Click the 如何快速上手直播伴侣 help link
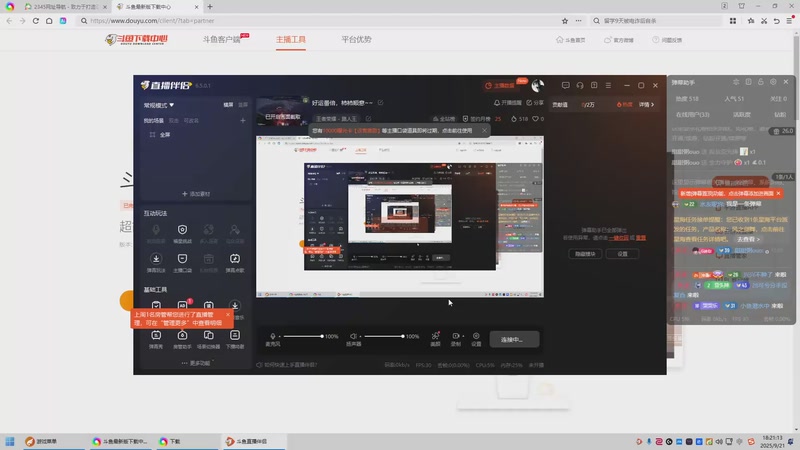Screen dimensions: 800x450 [x=290, y=365]
